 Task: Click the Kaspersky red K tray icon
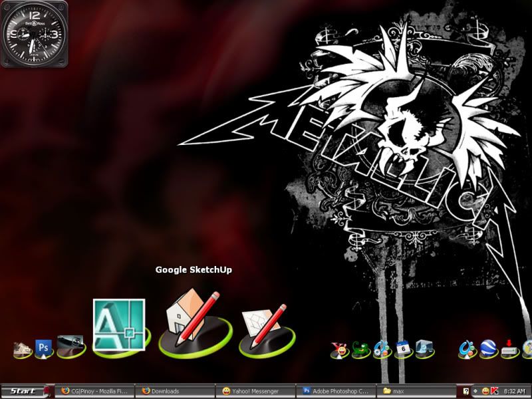click(494, 391)
